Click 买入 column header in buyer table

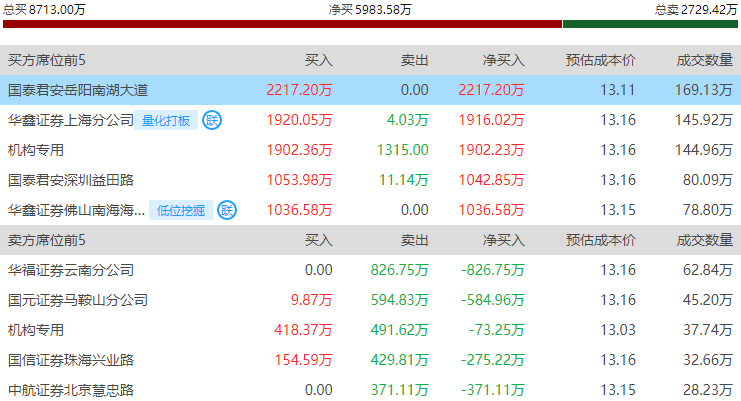319,60
